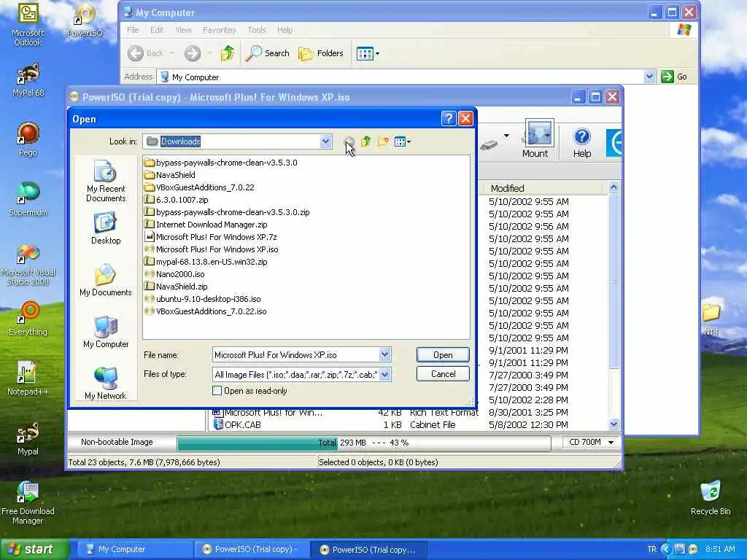747x560 pixels.
Task: Select bypass-paywalls-chrome-clean-v3.5.3.0 folder
Action: (x=221, y=163)
